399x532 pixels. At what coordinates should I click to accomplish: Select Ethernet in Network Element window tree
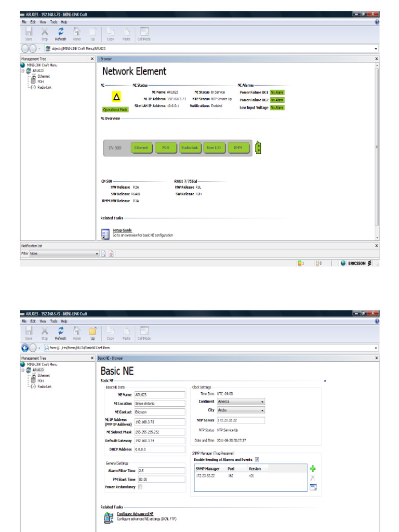coord(44,76)
